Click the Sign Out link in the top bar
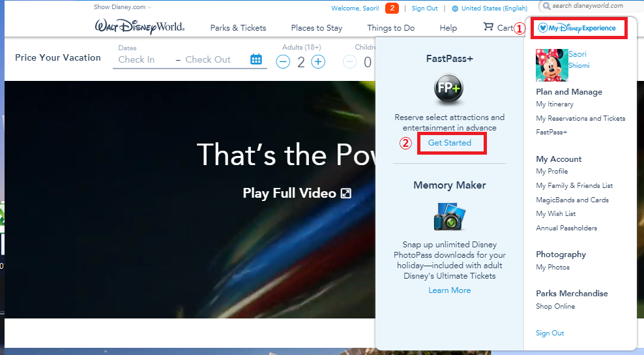The width and height of the screenshot is (644, 355). click(x=425, y=8)
